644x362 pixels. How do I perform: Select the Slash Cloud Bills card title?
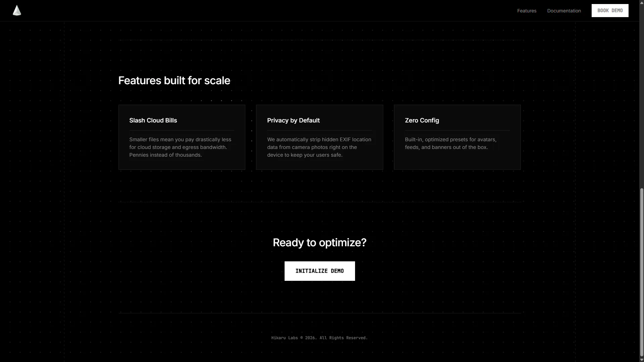153,120
